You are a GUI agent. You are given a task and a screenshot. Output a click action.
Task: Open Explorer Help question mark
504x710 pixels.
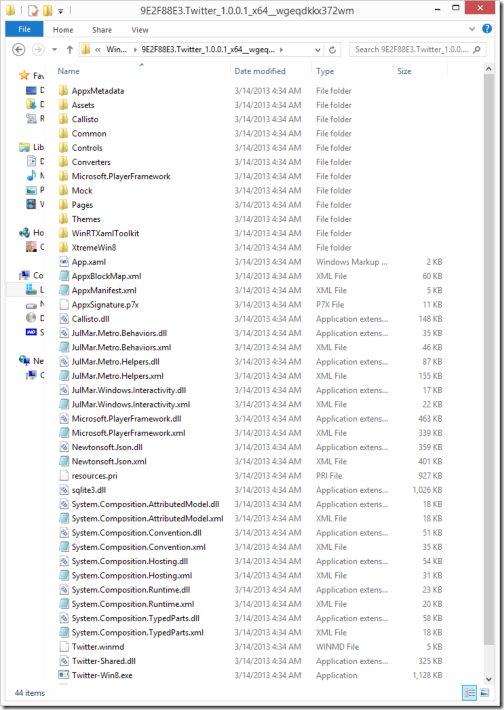[487, 29]
